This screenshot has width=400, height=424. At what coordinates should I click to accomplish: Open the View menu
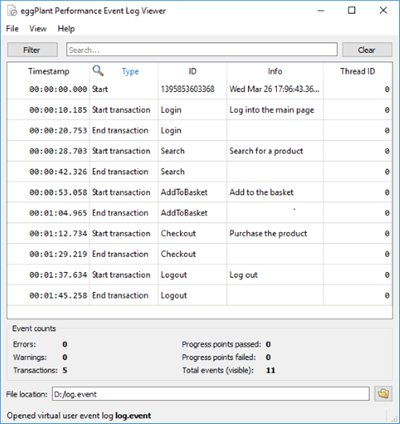click(38, 29)
